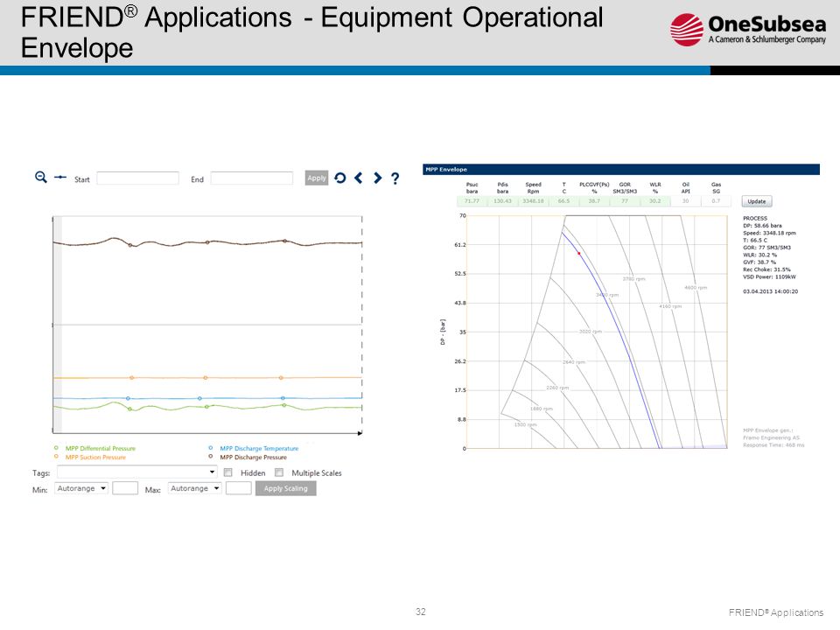Click the Pdis value field 130.43

502,201
